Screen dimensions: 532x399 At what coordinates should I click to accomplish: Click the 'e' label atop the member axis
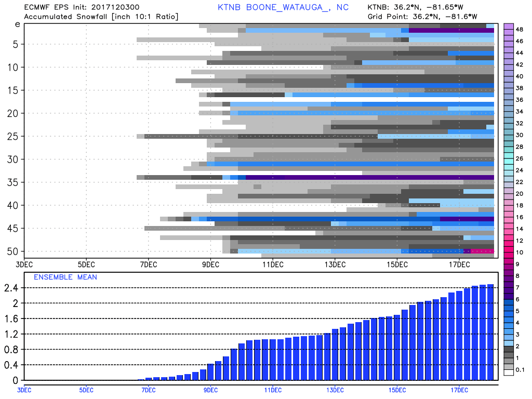[x=17, y=24]
